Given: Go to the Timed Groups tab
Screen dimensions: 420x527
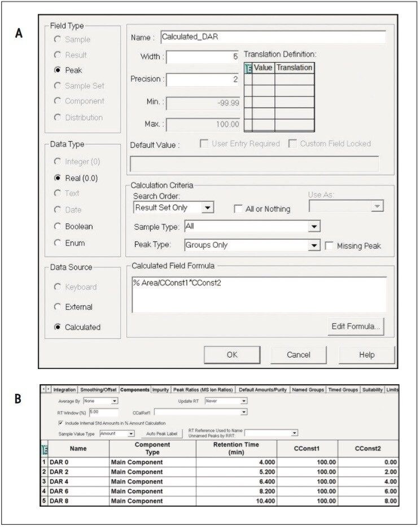Looking at the screenshot, I should (343, 389).
